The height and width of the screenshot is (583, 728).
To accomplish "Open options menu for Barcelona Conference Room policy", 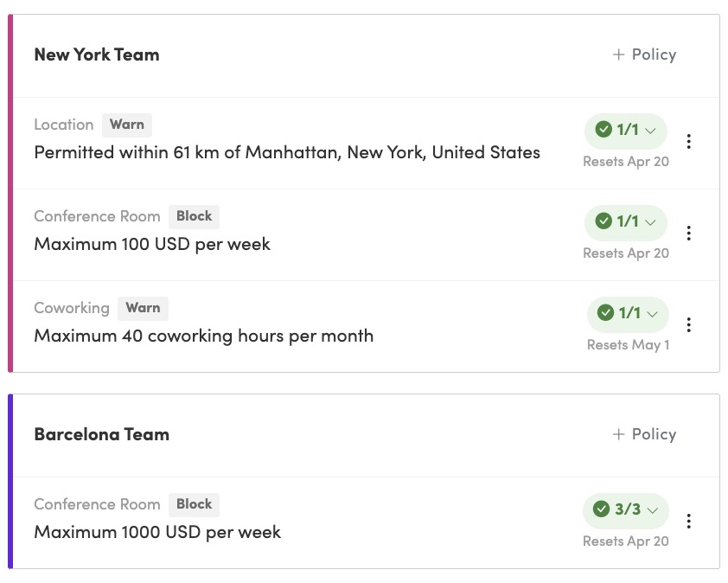I will click(x=689, y=521).
